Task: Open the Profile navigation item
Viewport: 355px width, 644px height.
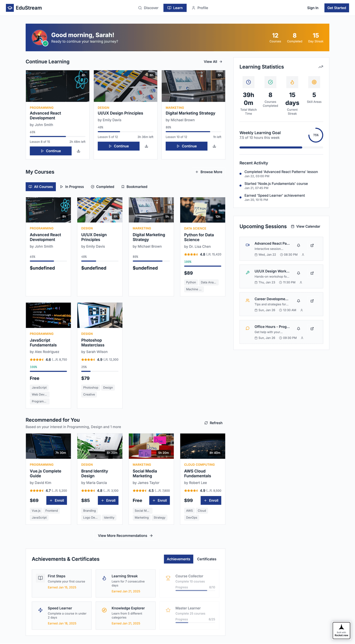Action: 200,8
